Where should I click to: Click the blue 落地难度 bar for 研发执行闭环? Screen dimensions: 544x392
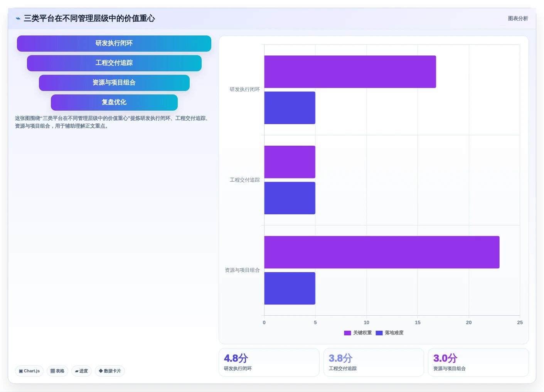290,108
